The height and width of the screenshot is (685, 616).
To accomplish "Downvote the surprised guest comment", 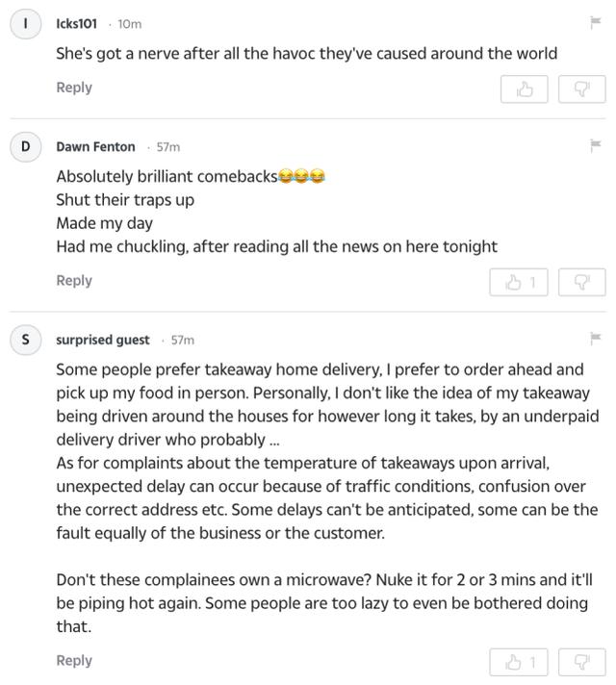I will [x=582, y=662].
